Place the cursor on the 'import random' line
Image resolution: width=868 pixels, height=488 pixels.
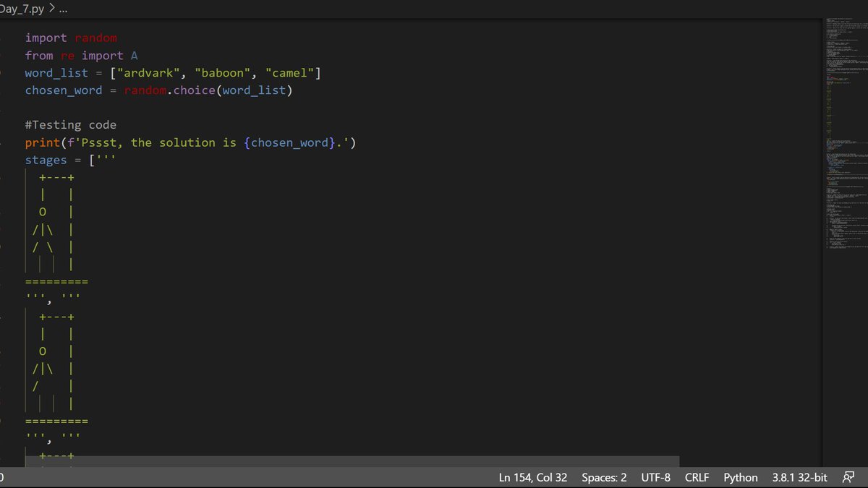pyautogui.click(x=71, y=38)
